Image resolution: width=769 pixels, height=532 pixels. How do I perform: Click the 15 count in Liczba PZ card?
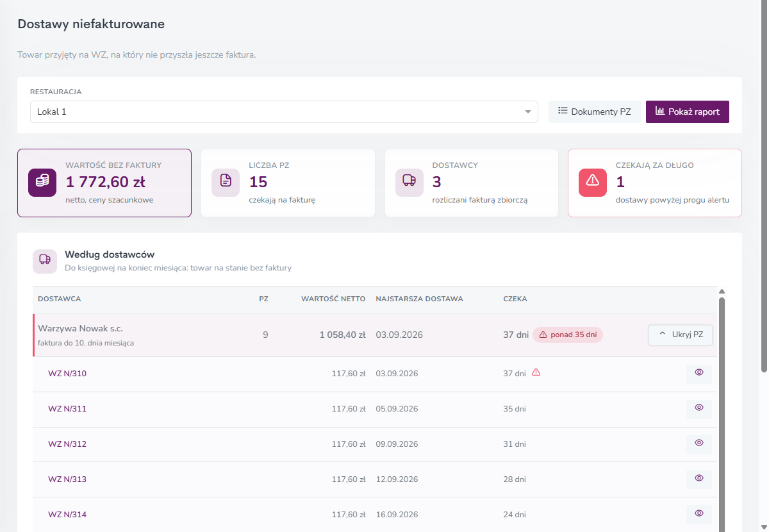[x=258, y=182]
